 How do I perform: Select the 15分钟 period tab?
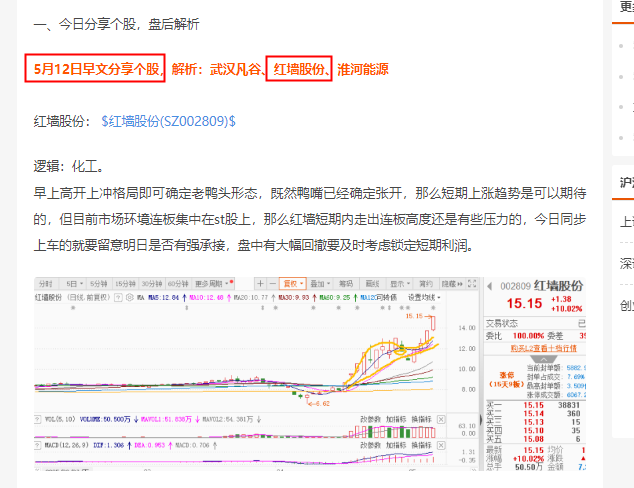(125, 284)
